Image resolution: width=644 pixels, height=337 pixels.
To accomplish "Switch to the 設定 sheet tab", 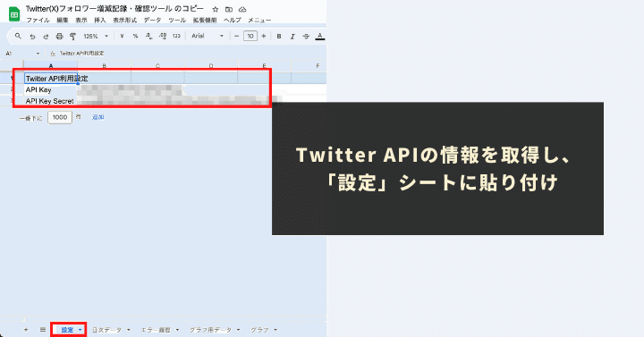I will pyautogui.click(x=67, y=330).
